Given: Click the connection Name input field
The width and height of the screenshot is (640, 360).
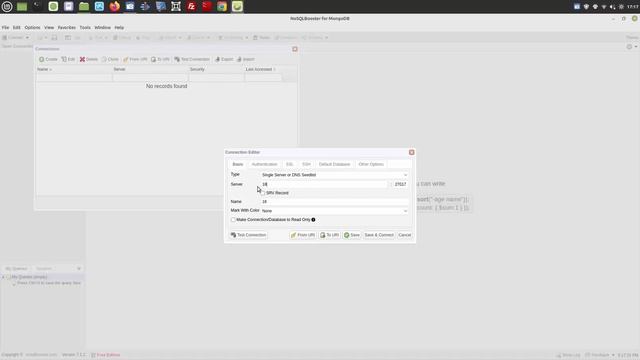Looking at the screenshot, I should point(334,202).
